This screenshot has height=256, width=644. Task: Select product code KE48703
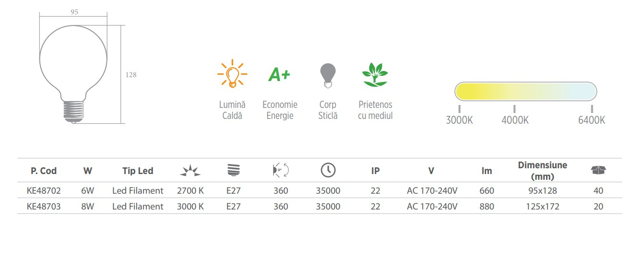point(44,207)
